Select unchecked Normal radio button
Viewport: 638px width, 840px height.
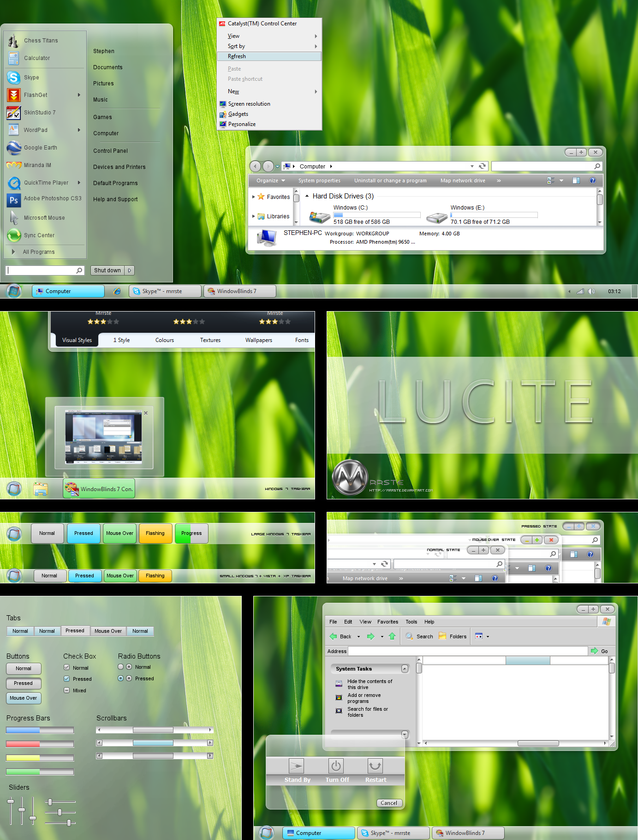pyautogui.click(x=121, y=667)
